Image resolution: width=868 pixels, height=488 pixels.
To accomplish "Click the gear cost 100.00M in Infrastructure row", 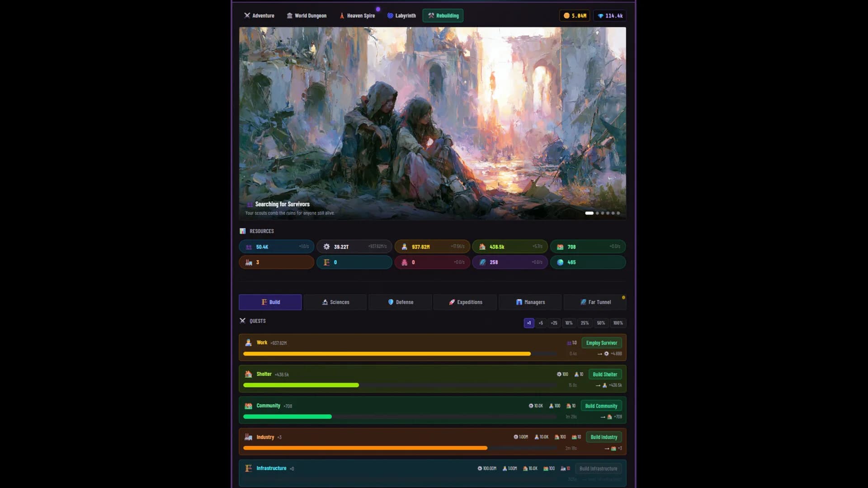I will (x=487, y=469).
